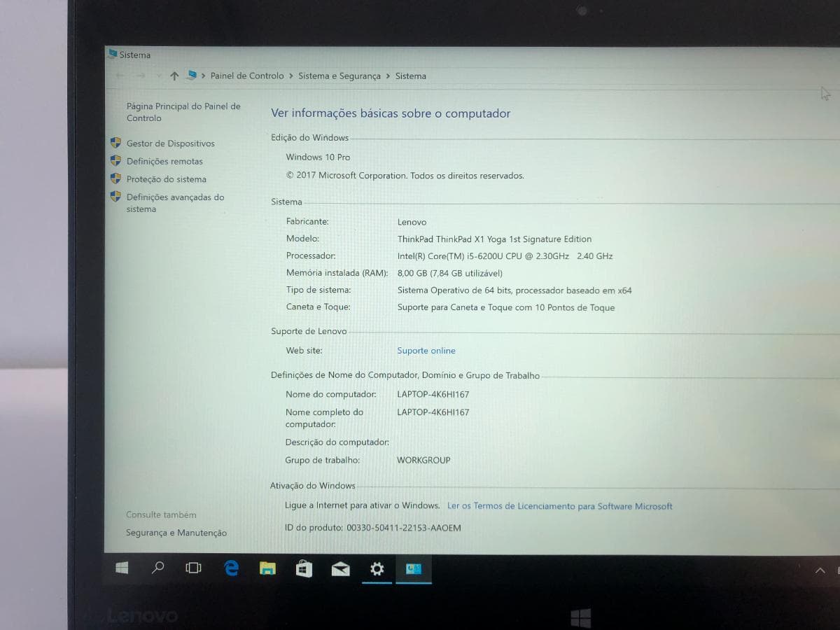Click the Lenovo manufacturer value
The image size is (840, 630).
412,222
